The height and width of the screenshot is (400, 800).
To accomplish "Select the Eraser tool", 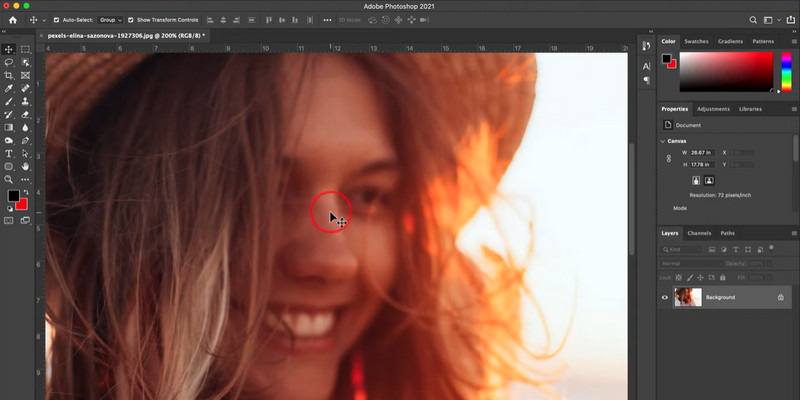I will click(x=25, y=114).
